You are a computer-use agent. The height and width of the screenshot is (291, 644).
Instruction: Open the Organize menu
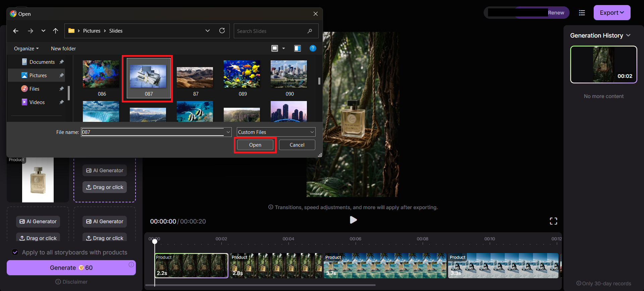[26, 49]
